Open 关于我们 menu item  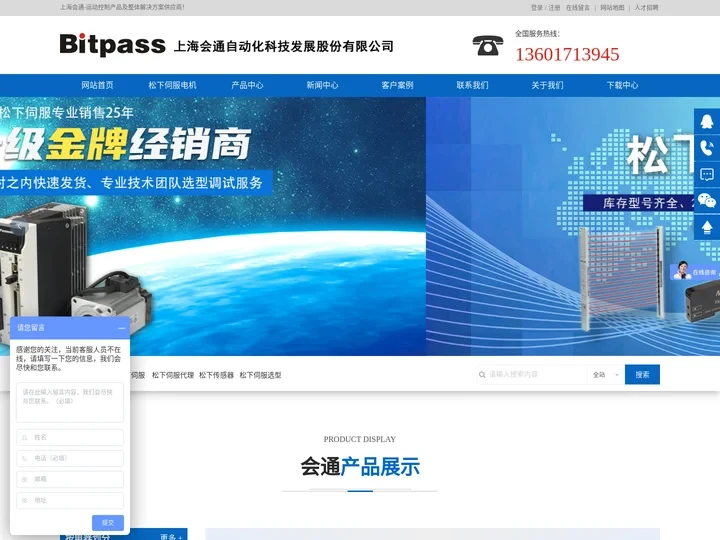(x=547, y=85)
